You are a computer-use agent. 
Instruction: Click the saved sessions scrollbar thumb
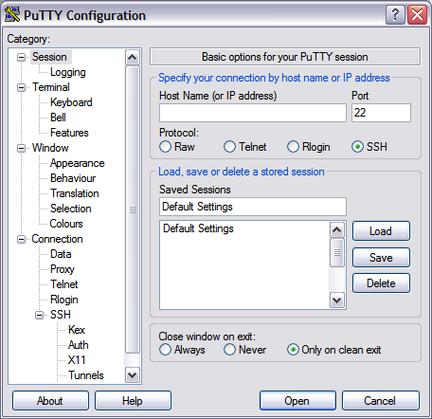(x=337, y=252)
